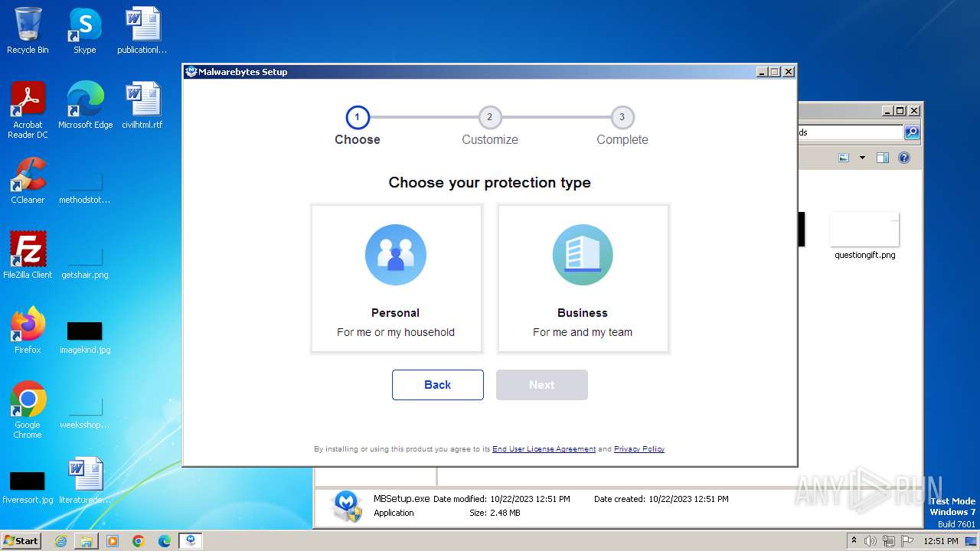Change view icon in Explorer toolbar
Screen dimensions: 980x551
(844, 158)
